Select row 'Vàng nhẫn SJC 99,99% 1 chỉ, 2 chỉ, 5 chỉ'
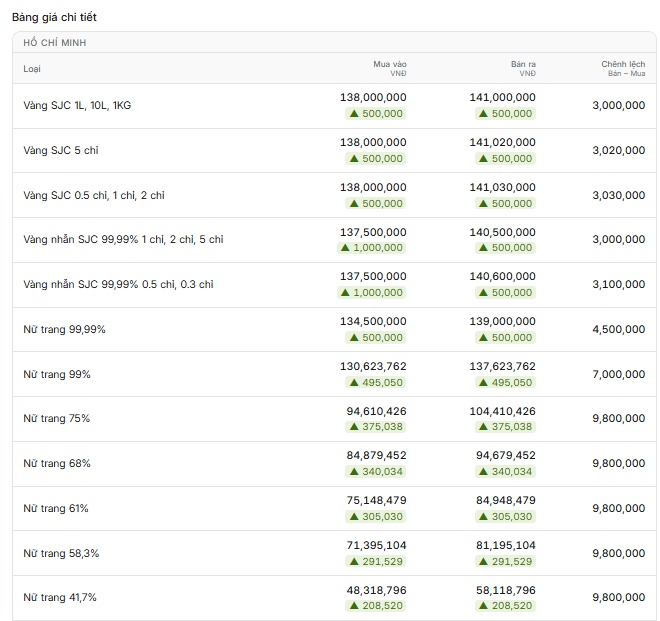 tap(334, 240)
